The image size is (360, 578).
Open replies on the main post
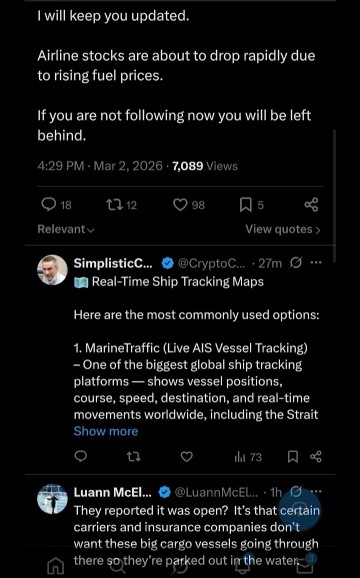56,205
